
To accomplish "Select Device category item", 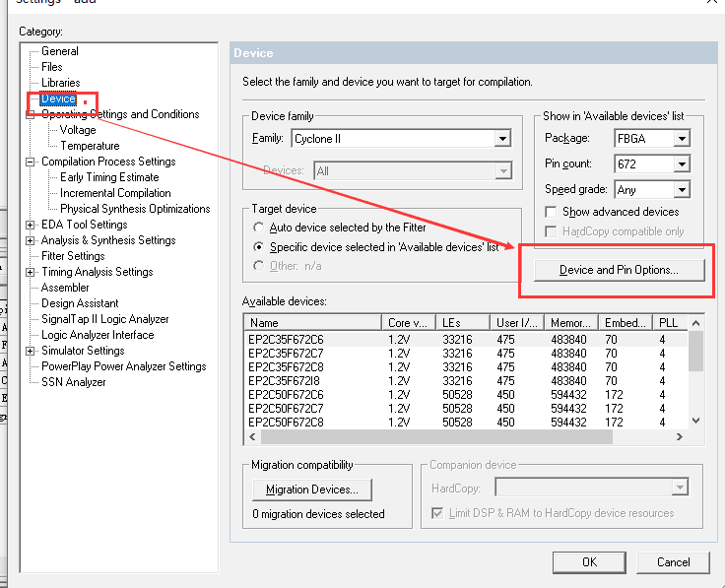I will (x=58, y=98).
